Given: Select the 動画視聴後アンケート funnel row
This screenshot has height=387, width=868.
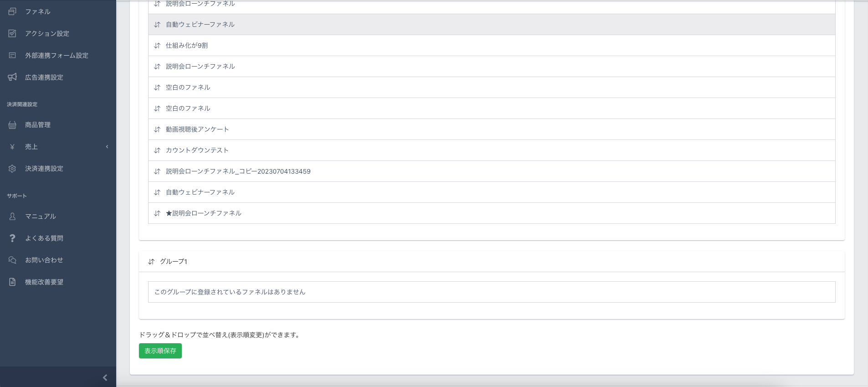Looking at the screenshot, I should pos(197,129).
